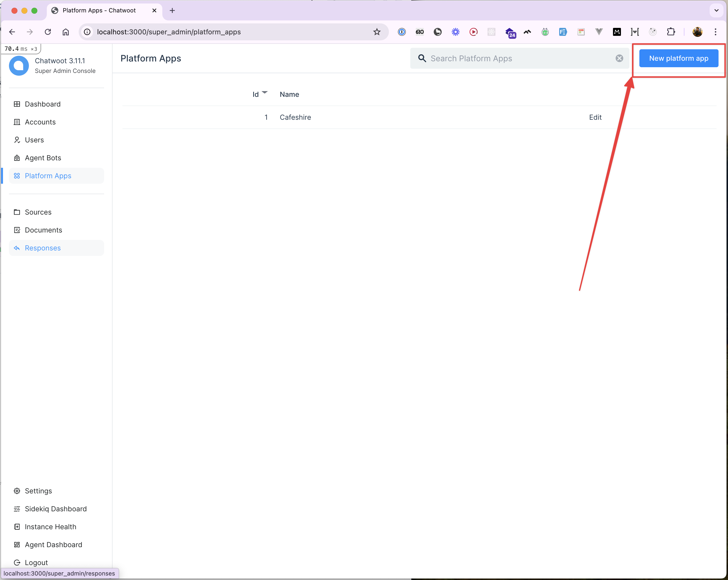Click the Chatwoot logo in the sidebar
Viewport: 728px width, 580px height.
[19, 65]
